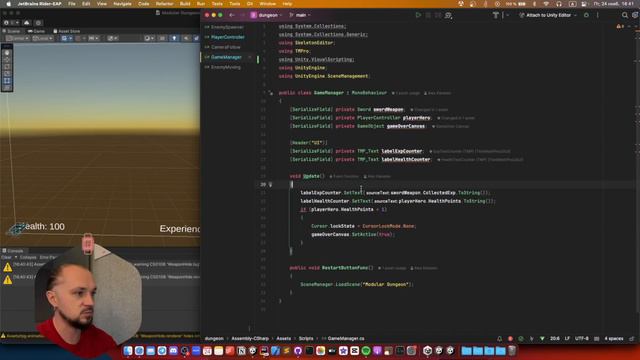Click Assembly-CSharp breadcrumb

tap(250, 338)
